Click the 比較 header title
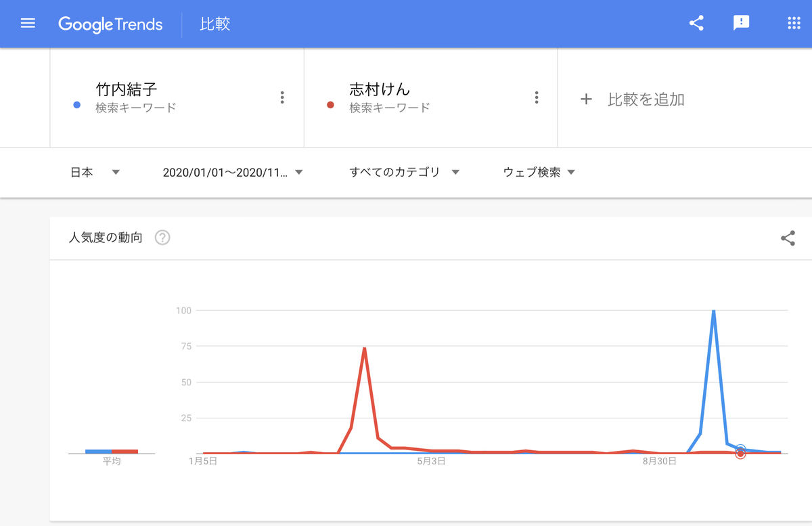Viewport: 812px width, 526px height. point(215,24)
